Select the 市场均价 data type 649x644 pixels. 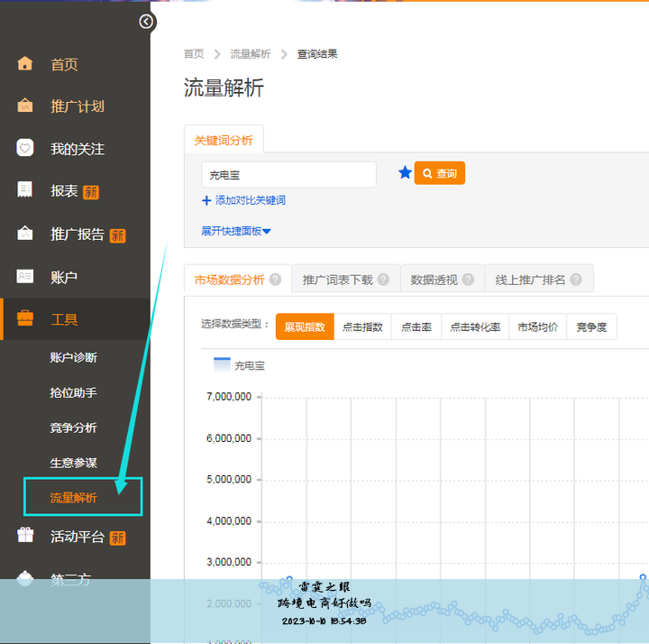[537, 327]
